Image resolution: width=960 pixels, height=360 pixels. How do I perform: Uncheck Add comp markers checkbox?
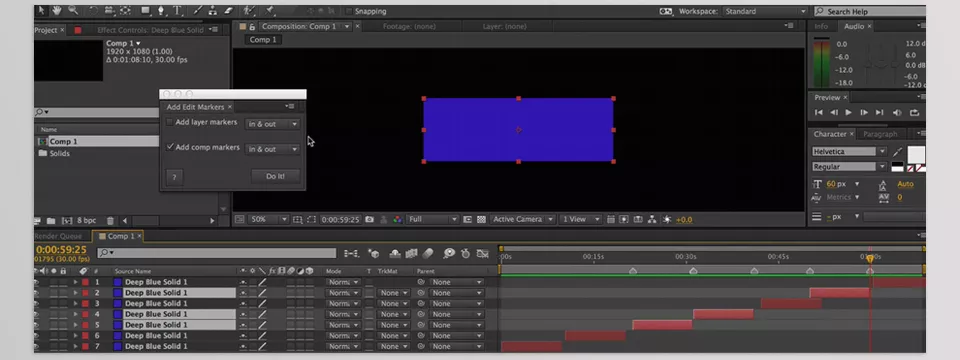click(170, 148)
